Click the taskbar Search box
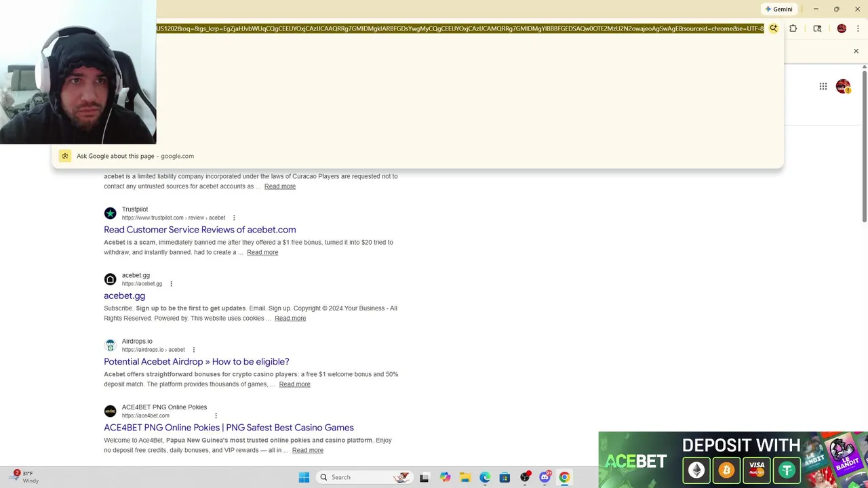868x488 pixels. pos(365,477)
